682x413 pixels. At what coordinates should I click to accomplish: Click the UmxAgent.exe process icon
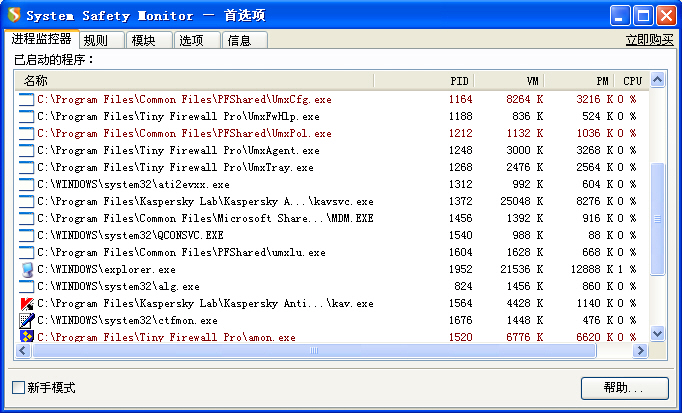[x=27, y=150]
